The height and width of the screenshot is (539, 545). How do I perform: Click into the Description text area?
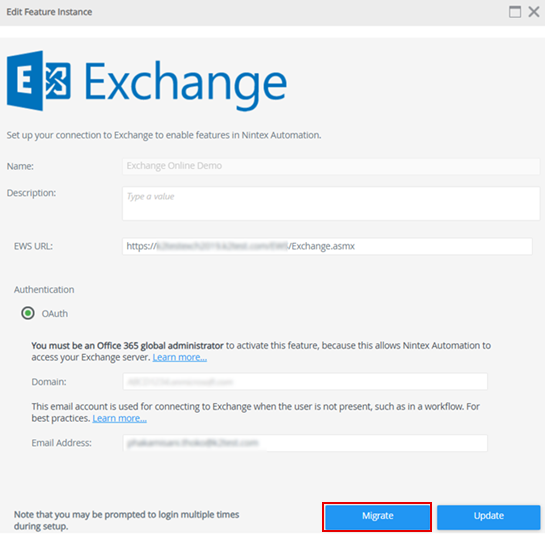click(x=331, y=203)
